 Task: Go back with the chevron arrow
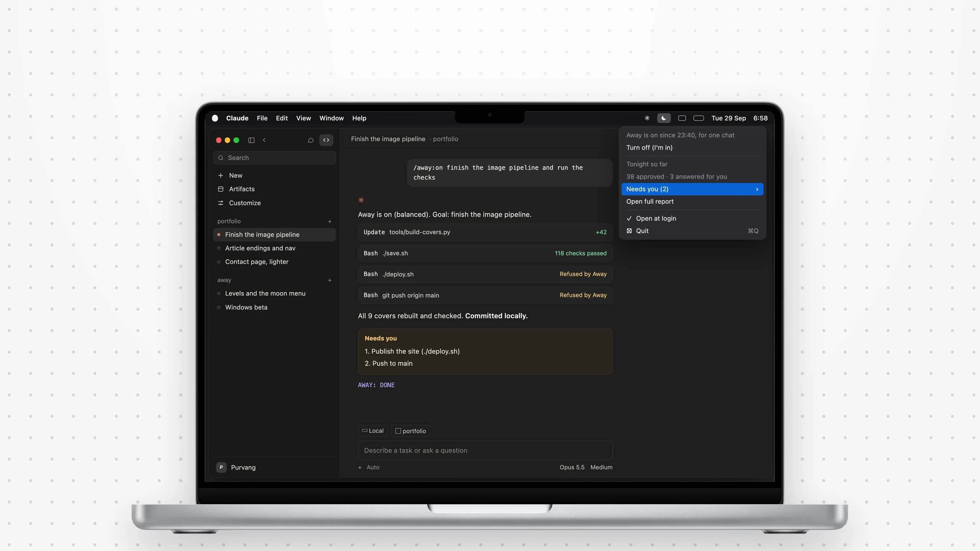coord(264,140)
